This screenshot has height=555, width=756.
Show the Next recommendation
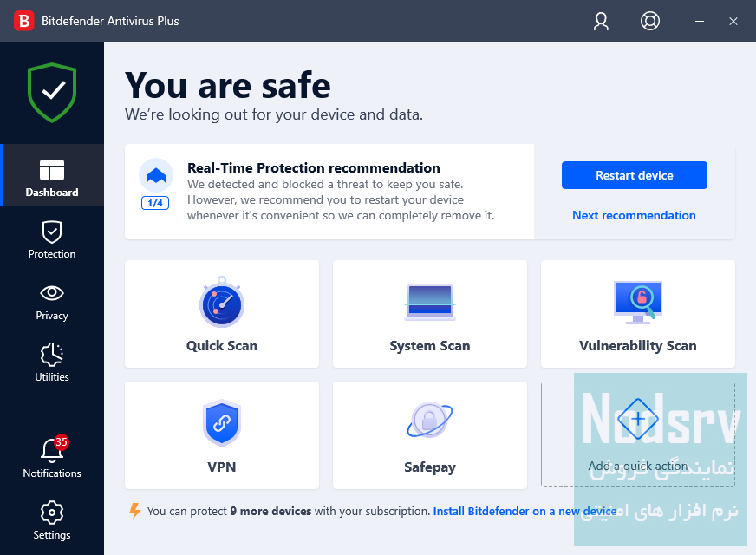pos(634,215)
